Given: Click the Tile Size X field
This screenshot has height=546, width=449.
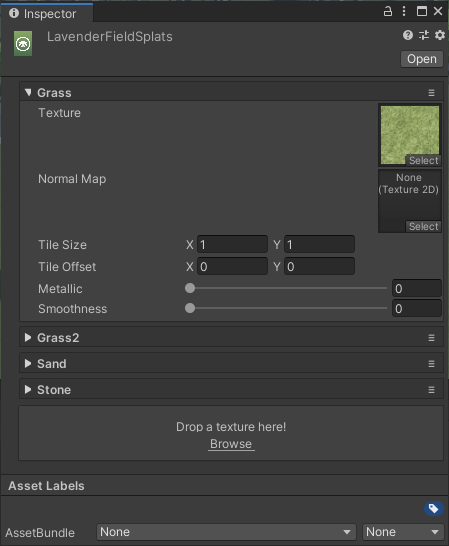Looking at the screenshot, I should pyautogui.click(x=232, y=244).
